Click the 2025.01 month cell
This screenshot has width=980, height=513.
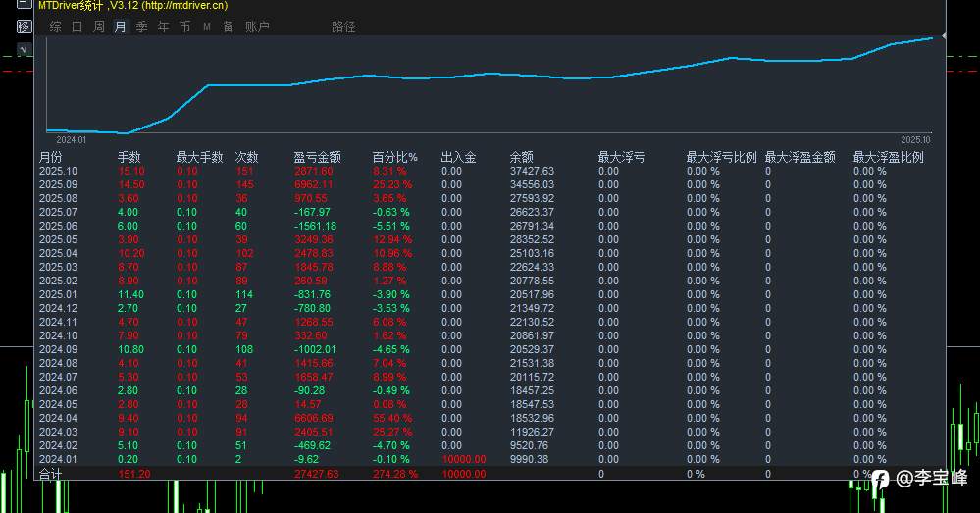tap(58, 294)
